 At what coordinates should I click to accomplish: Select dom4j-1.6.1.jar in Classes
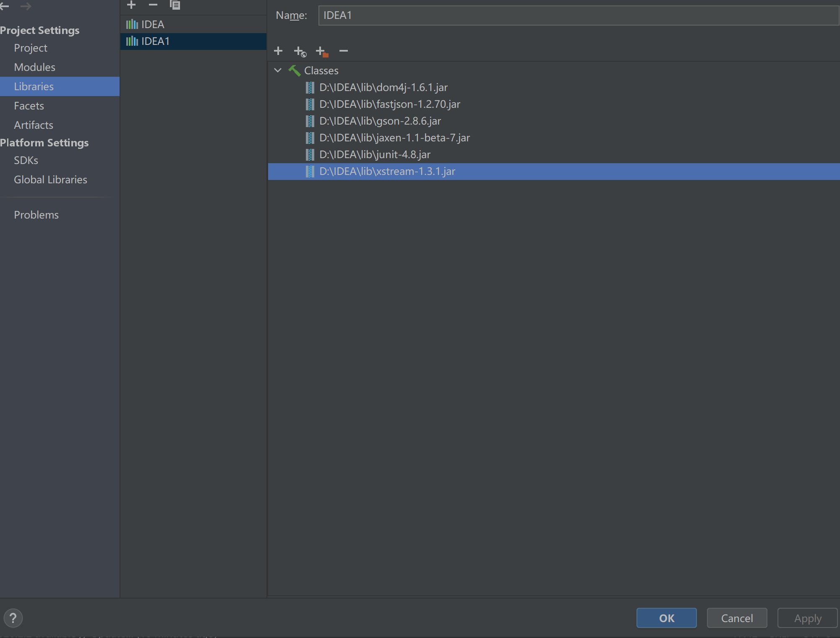[383, 87]
